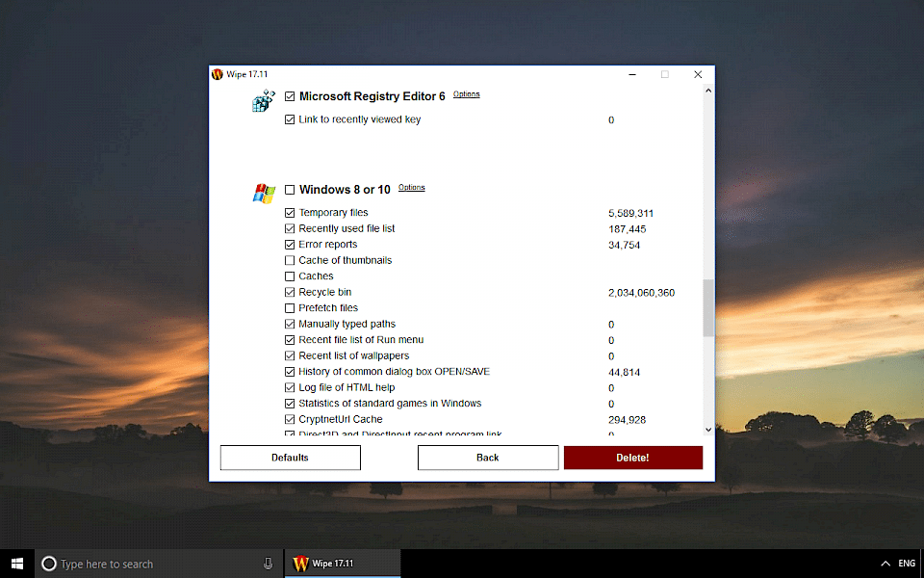
Task: Uncheck Manually typed paths
Action: [x=290, y=325]
